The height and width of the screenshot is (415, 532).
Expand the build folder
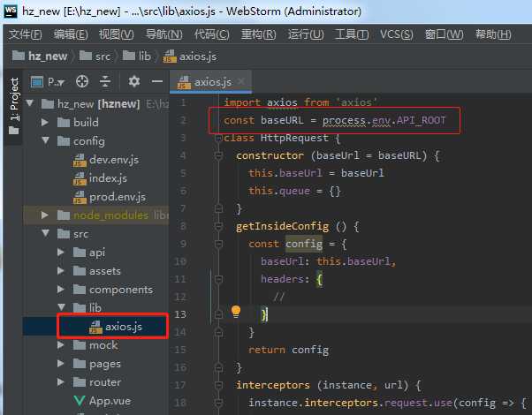(45, 122)
